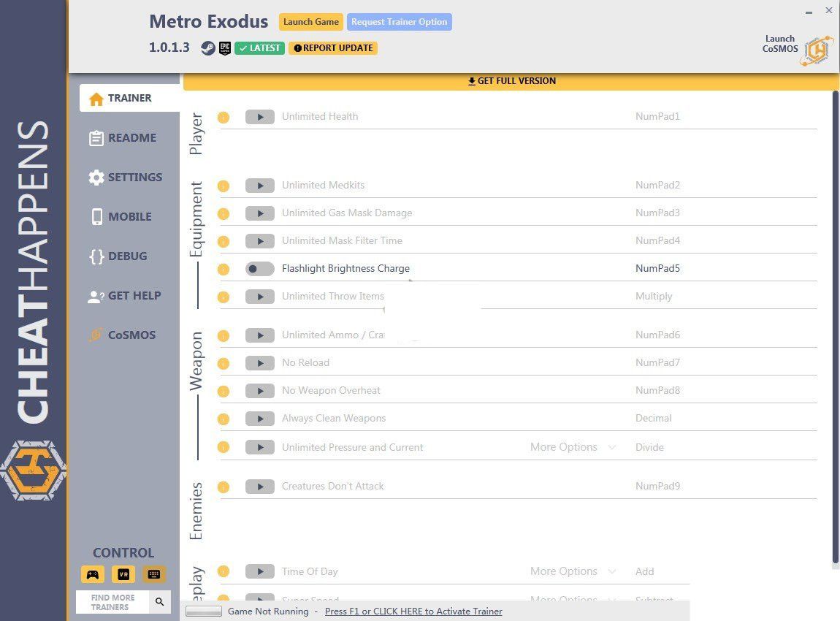Viewport: 840px width, 621px height.
Task: Open the TRAINER tab
Action: tap(129, 98)
